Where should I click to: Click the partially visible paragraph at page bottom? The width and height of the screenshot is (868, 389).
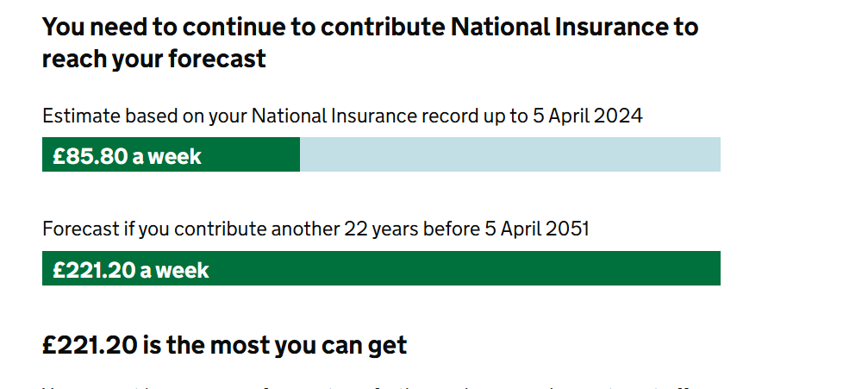tap(365, 386)
